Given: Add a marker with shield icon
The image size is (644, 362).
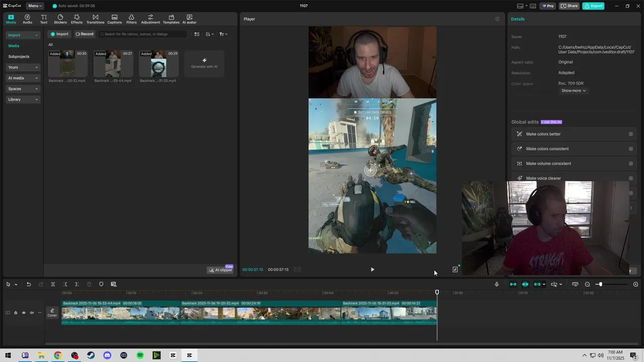Looking at the screenshot, I should click(101, 284).
